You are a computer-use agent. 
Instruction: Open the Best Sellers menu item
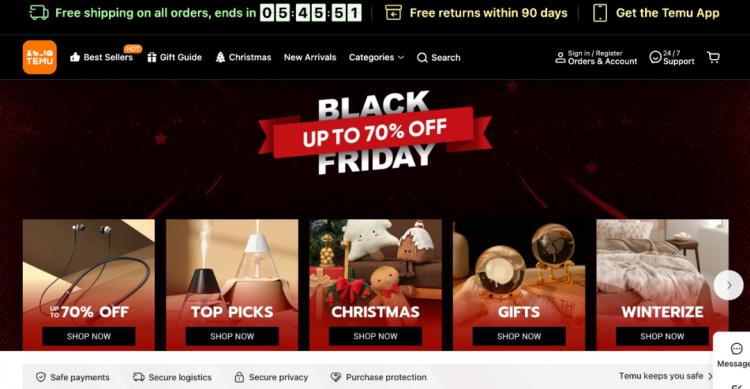[101, 57]
